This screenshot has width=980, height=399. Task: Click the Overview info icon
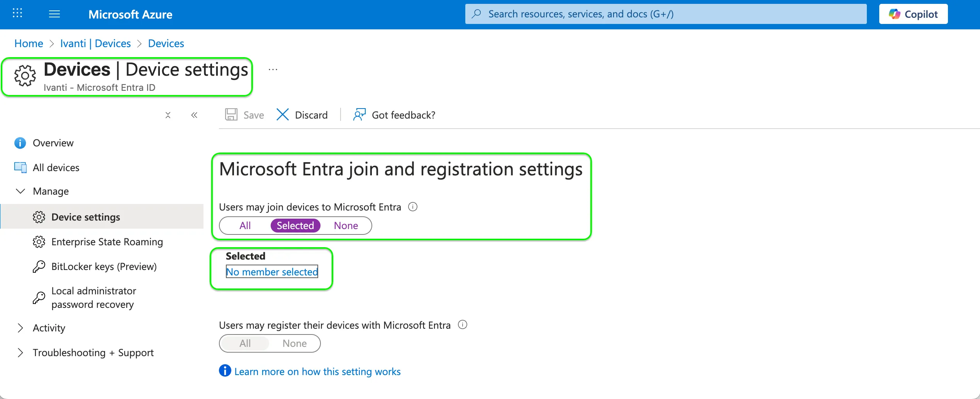(x=20, y=143)
